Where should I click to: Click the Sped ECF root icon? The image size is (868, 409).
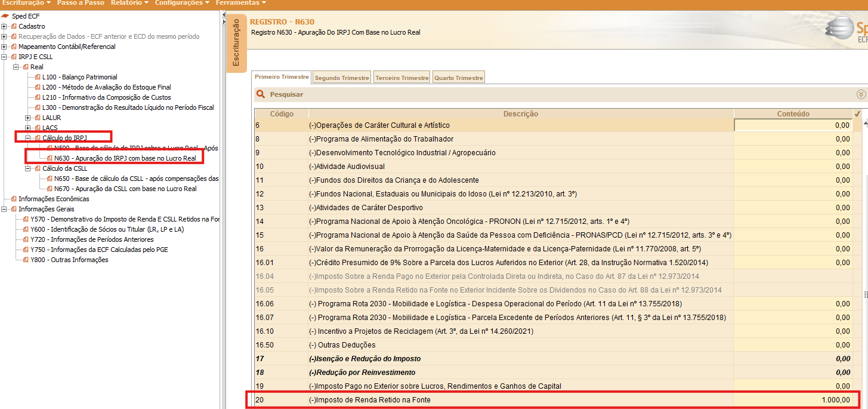[5, 16]
